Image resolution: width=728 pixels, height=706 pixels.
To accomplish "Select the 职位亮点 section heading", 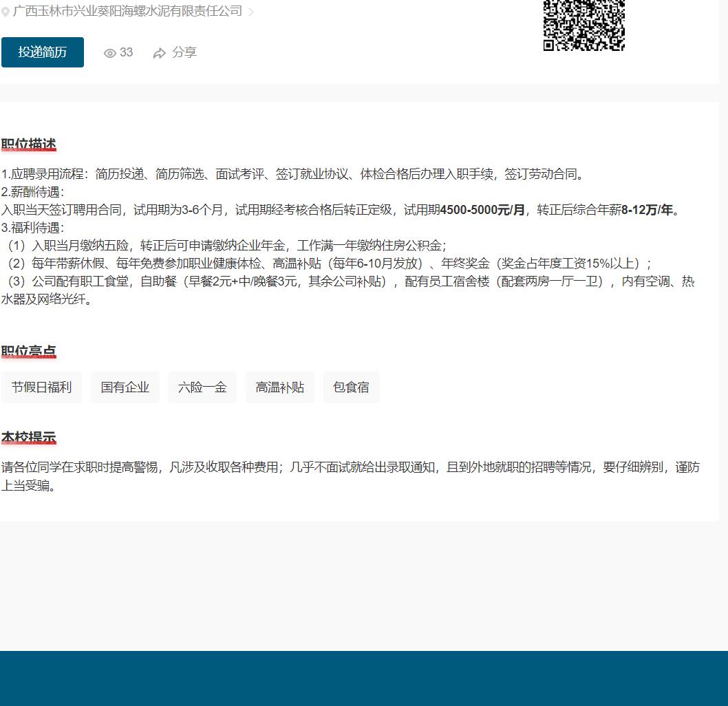I will coord(28,352).
